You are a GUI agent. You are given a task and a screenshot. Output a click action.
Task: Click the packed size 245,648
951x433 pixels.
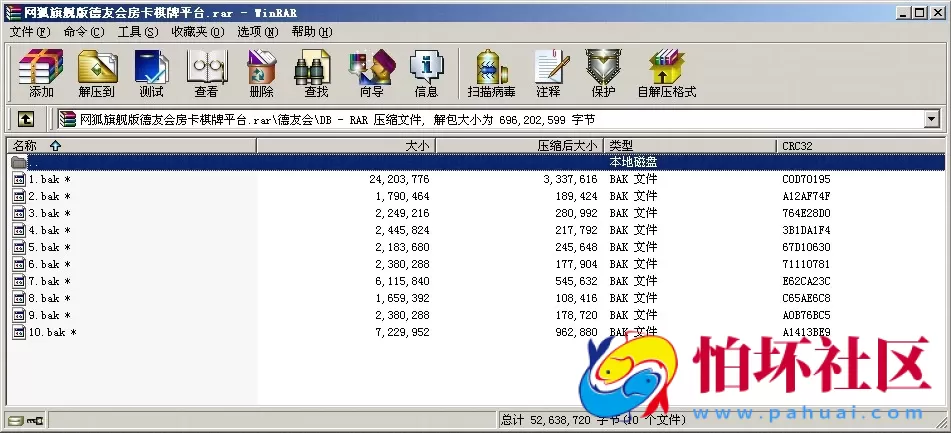(576, 247)
